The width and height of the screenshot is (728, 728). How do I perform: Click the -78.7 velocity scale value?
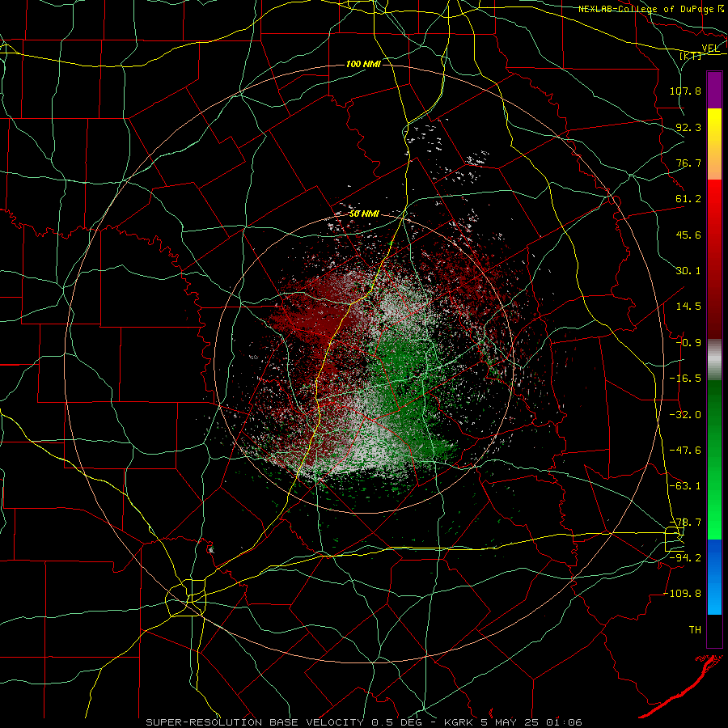[685, 523]
